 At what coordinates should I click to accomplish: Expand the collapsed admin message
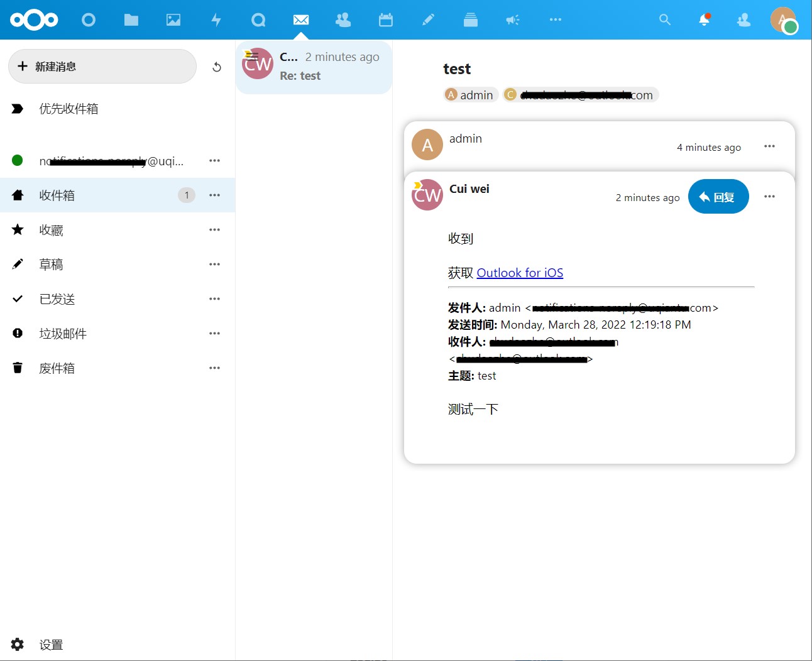tap(599, 146)
